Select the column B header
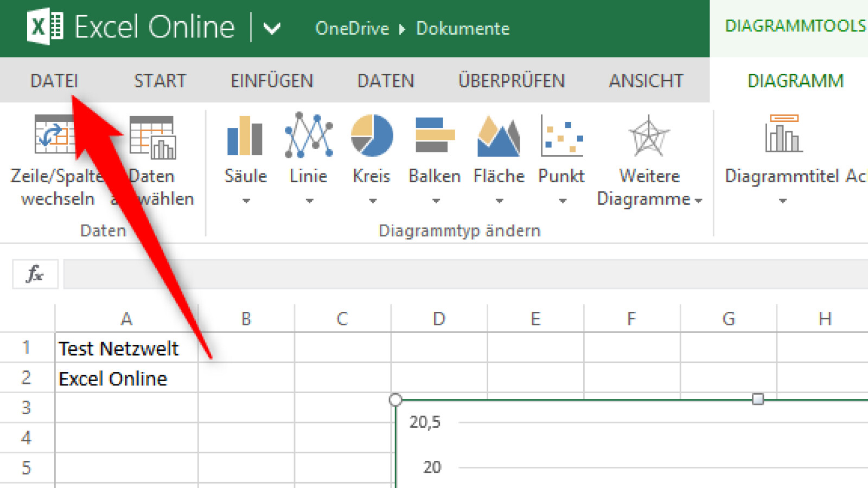Screen dimensions: 868x488 [x=246, y=318]
